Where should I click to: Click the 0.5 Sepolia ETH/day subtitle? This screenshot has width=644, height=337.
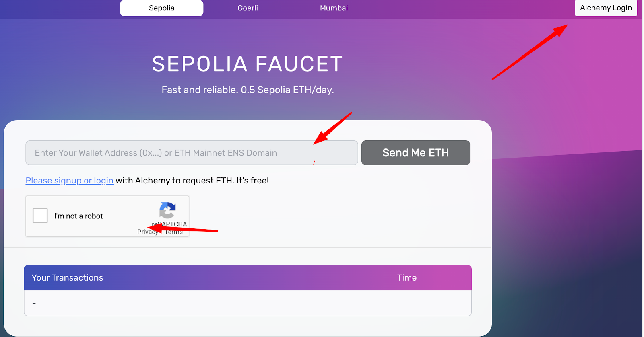click(248, 90)
